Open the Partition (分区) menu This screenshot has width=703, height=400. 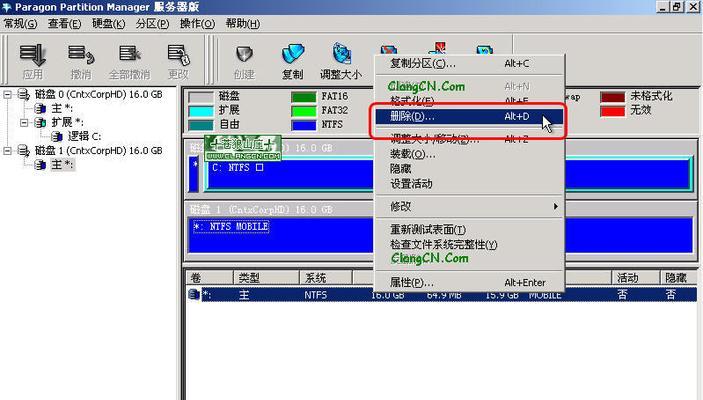point(152,24)
